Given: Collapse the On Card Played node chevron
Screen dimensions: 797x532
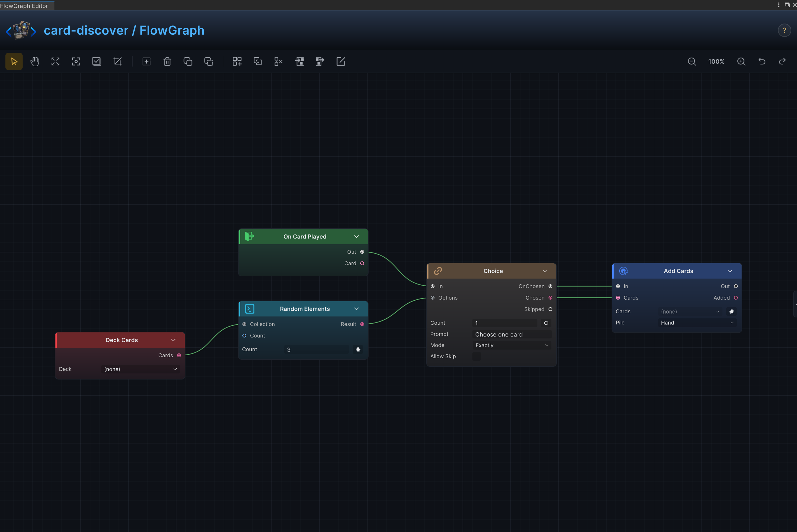Looking at the screenshot, I should point(356,237).
